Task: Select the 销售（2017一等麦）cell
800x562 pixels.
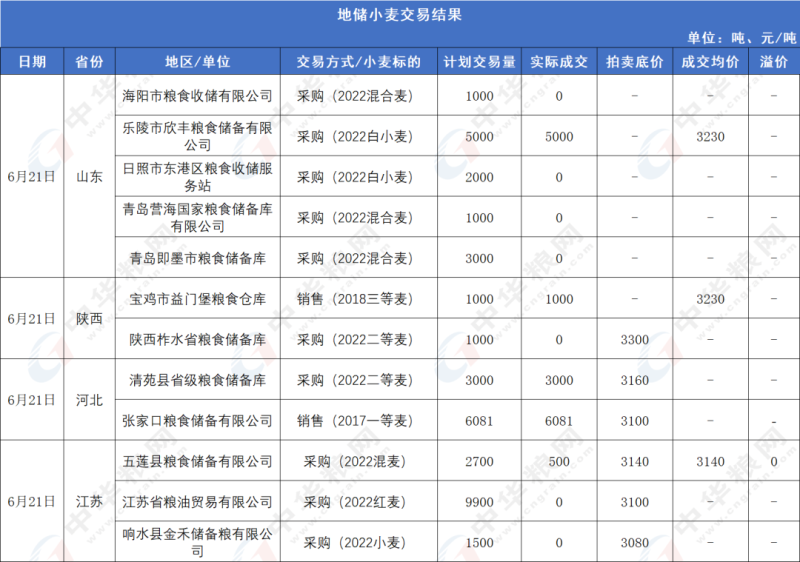Action: pos(358,420)
